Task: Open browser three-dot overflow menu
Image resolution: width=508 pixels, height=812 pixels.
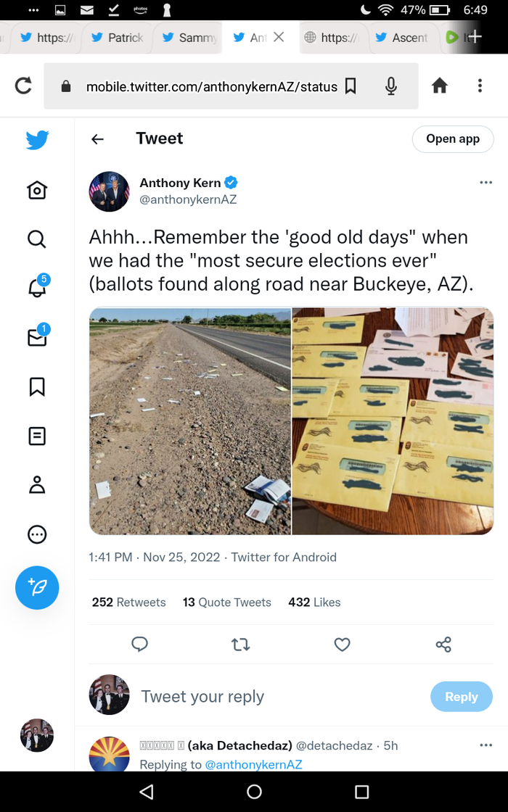Action: coord(480,86)
